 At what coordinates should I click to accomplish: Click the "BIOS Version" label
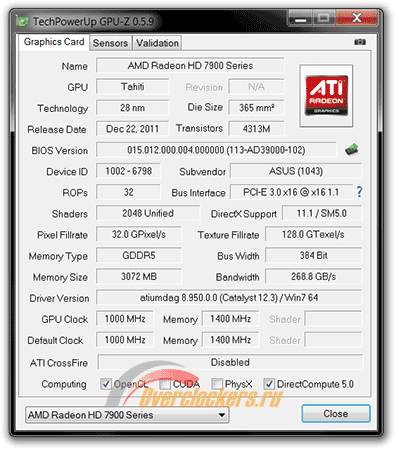[60, 151]
